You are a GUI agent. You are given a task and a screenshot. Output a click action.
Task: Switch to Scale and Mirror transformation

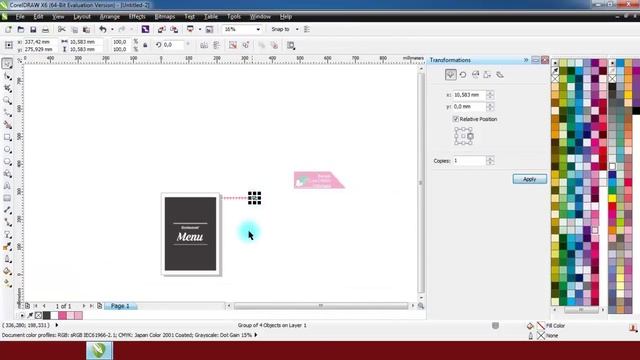pyautogui.click(x=476, y=75)
